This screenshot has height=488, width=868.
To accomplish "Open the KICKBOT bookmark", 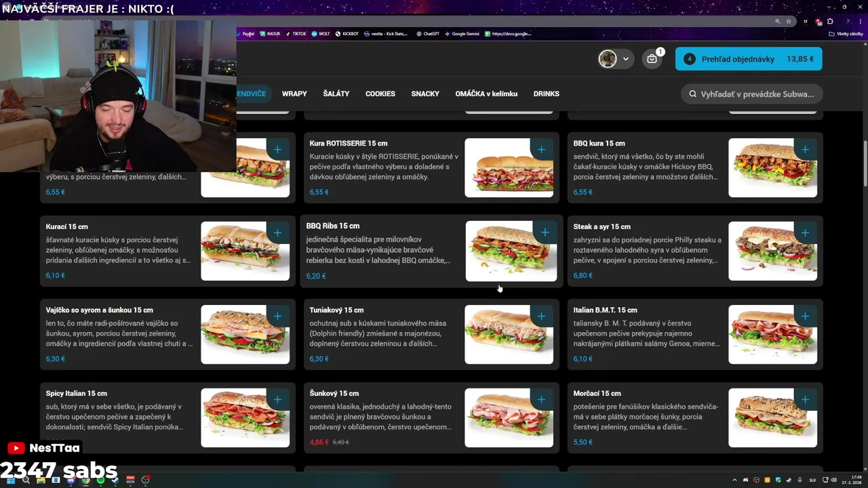I will coord(347,33).
